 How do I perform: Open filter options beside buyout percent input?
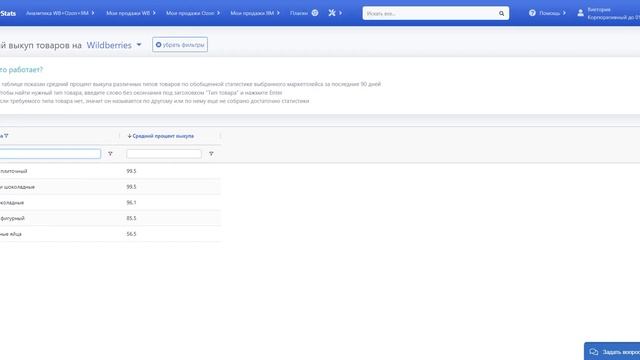211,154
